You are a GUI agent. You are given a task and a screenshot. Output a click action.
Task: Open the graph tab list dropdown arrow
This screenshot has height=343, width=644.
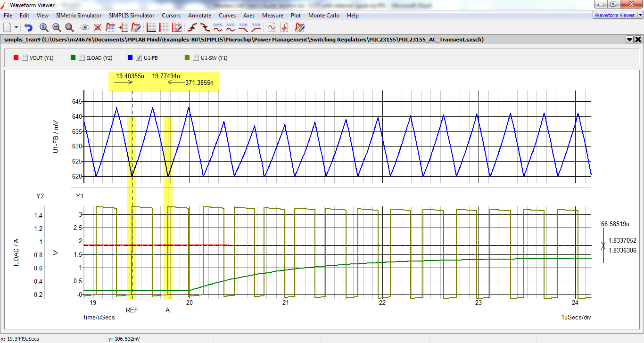[x=629, y=40]
